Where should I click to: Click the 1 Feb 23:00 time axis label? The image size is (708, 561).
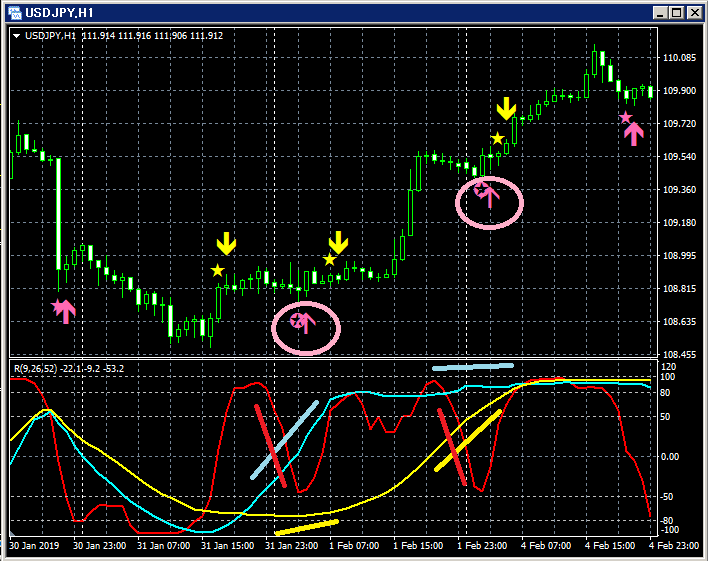point(482,546)
